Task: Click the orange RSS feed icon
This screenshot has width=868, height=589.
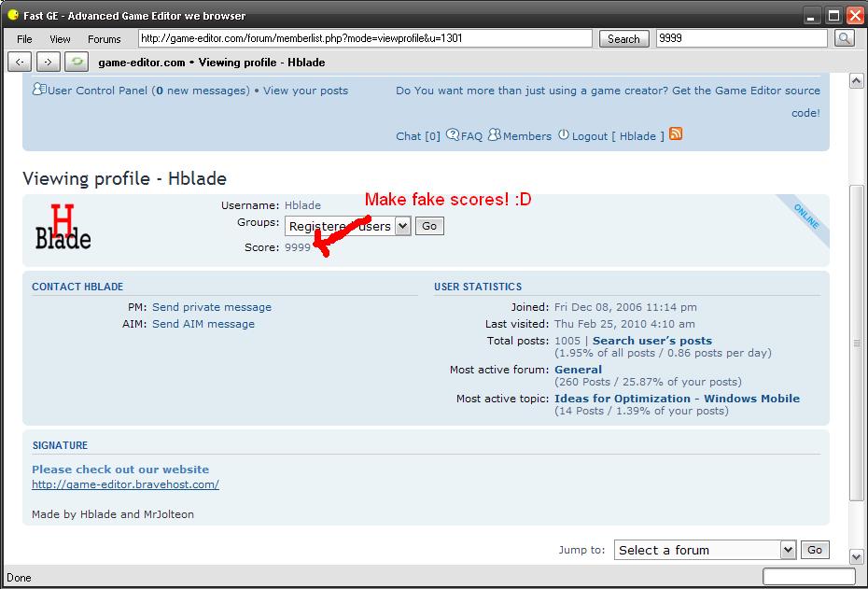Action: pyautogui.click(x=676, y=133)
